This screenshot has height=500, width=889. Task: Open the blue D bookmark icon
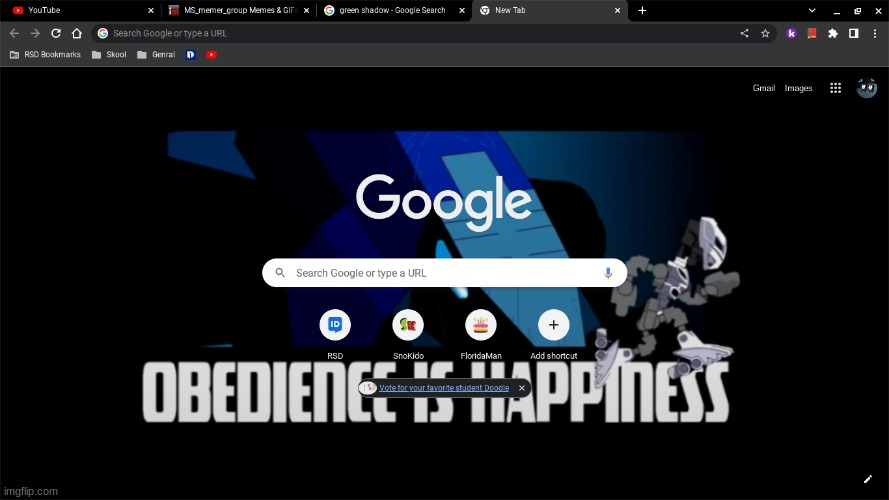pos(190,54)
